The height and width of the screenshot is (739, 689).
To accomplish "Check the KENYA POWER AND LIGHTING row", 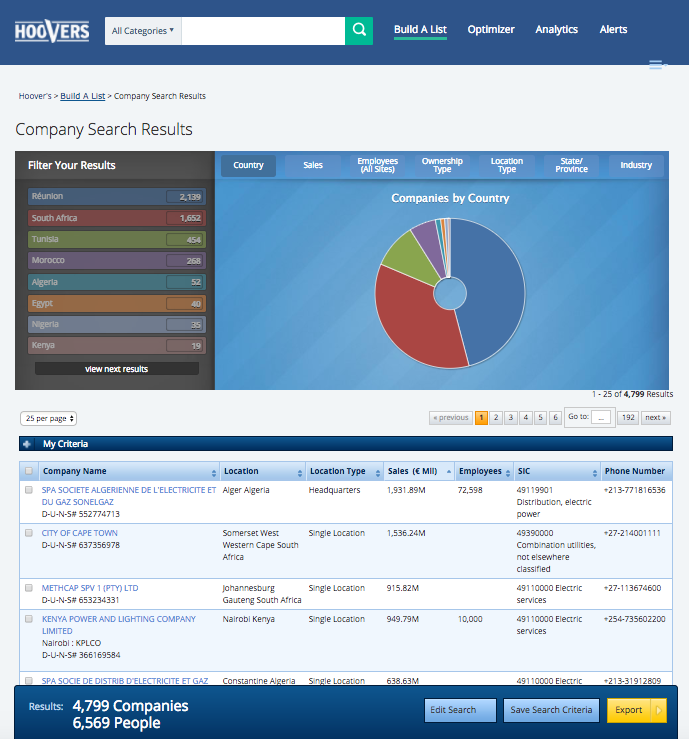I will point(29,619).
